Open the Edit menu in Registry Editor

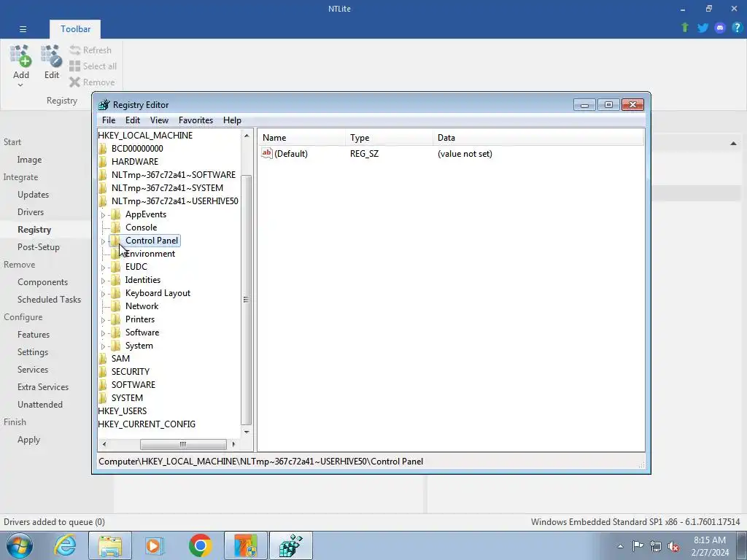133,120
